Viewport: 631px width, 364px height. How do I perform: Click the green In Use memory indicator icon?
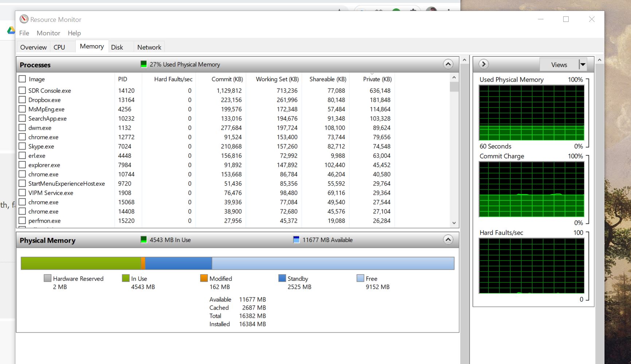pyautogui.click(x=144, y=240)
